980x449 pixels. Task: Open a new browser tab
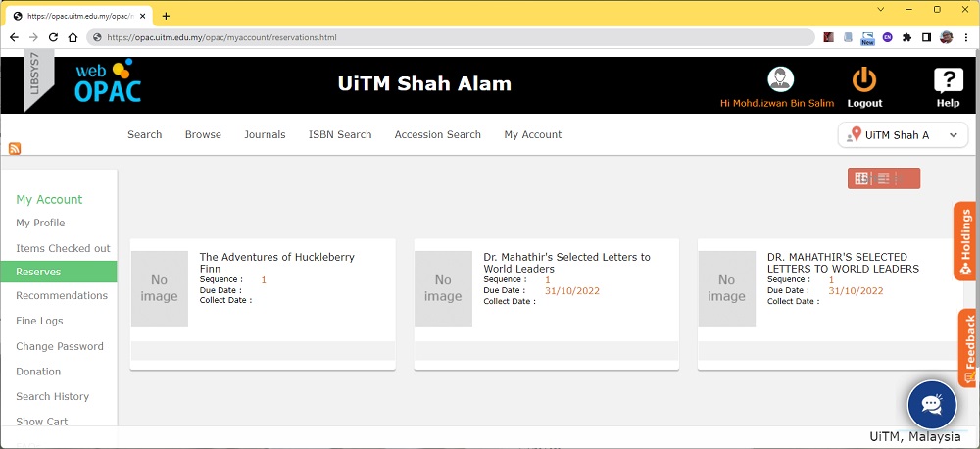click(166, 17)
